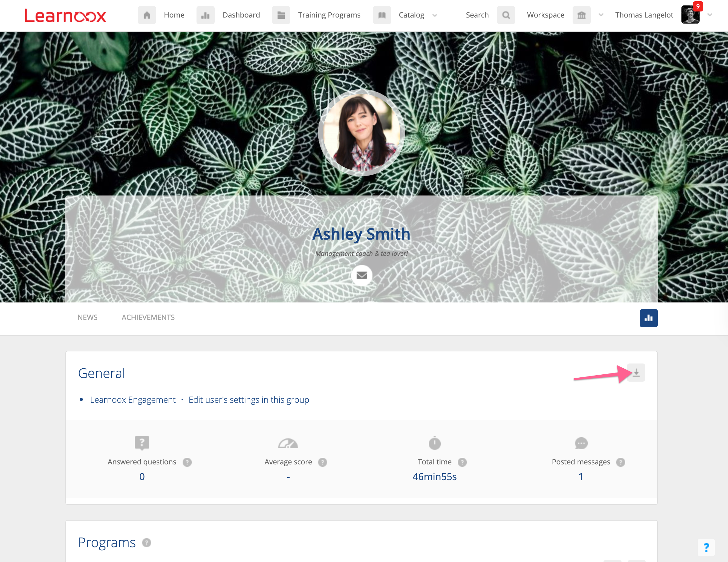Toggle the blue statistics view button
Image resolution: width=728 pixels, height=562 pixels.
pos(648,318)
